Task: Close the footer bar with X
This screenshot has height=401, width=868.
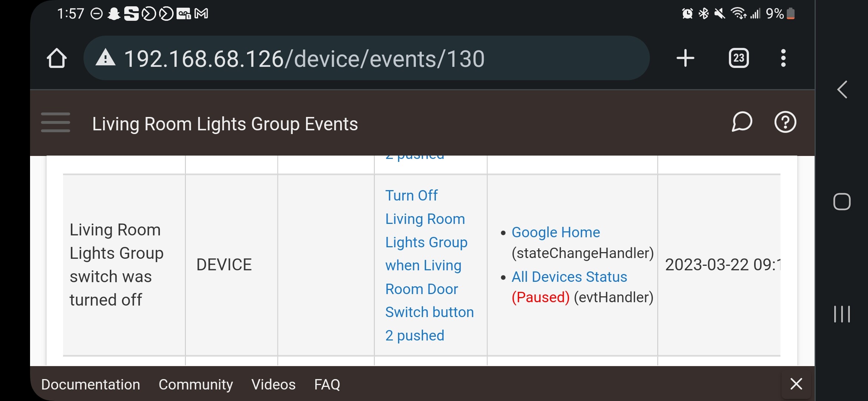Action: point(796,384)
